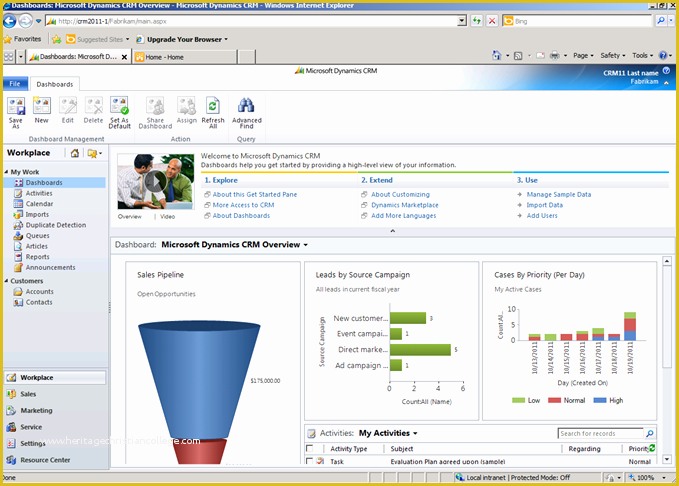The width and height of the screenshot is (679, 486).
Task: Click the High legend color swatch
Action: pyautogui.click(x=600, y=400)
